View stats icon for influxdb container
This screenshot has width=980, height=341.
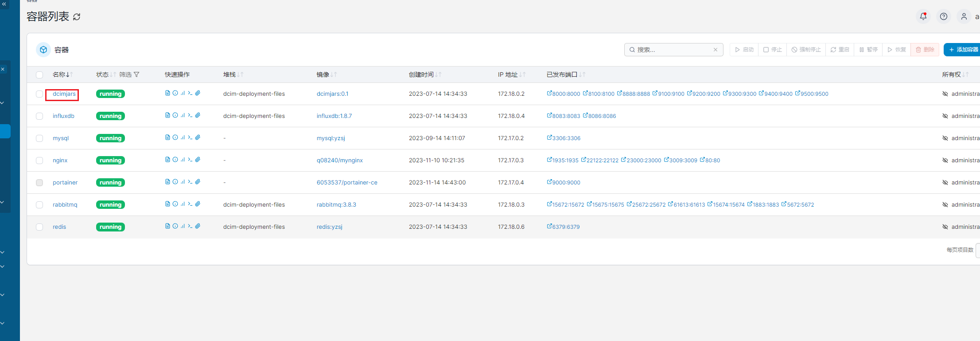click(x=183, y=115)
